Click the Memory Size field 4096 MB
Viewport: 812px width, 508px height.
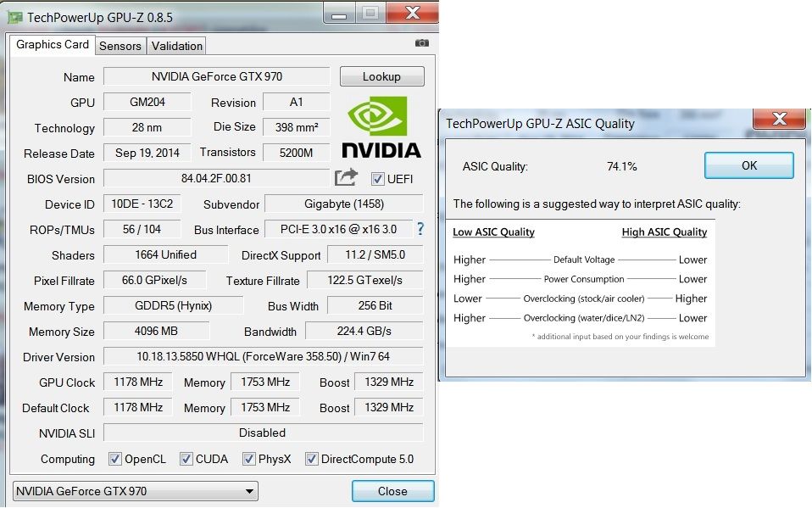[x=157, y=331]
